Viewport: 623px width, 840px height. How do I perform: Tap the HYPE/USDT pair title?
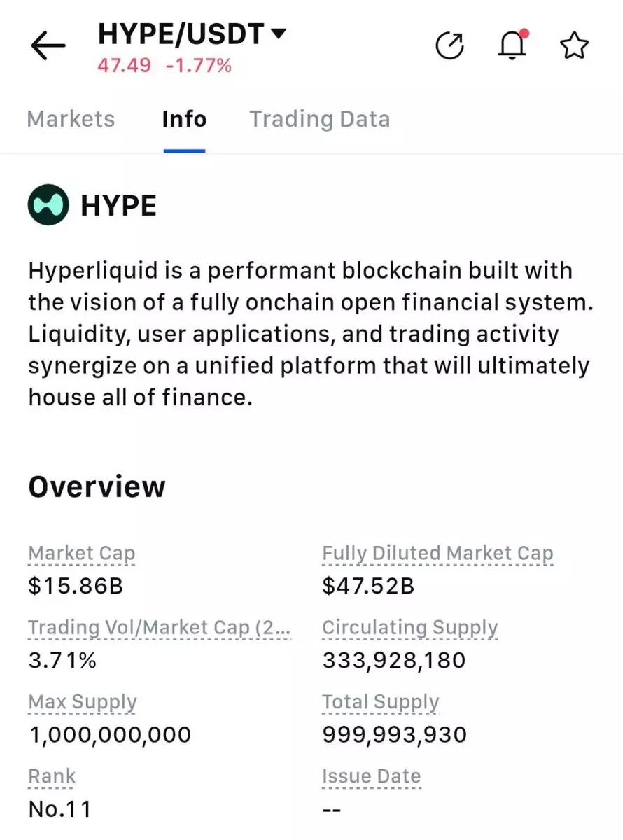(x=181, y=34)
